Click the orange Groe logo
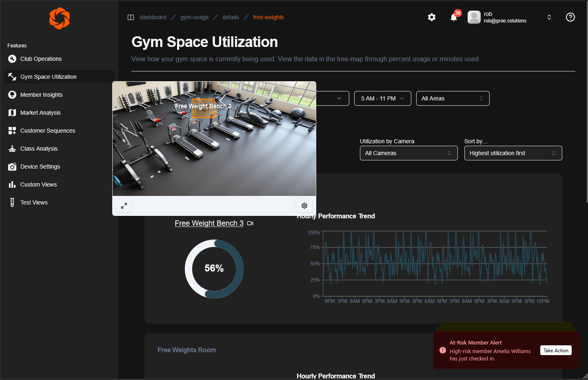The image size is (588, 380). [60, 18]
